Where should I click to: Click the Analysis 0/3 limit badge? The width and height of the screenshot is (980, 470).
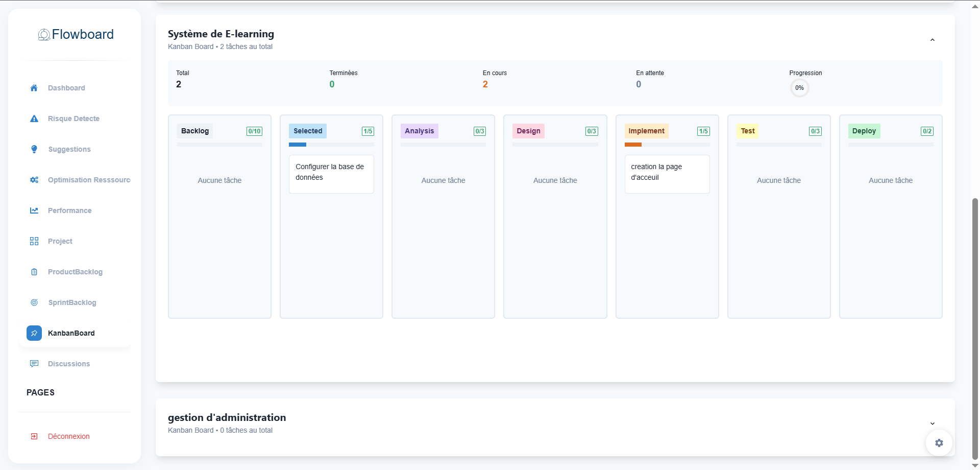coord(480,131)
